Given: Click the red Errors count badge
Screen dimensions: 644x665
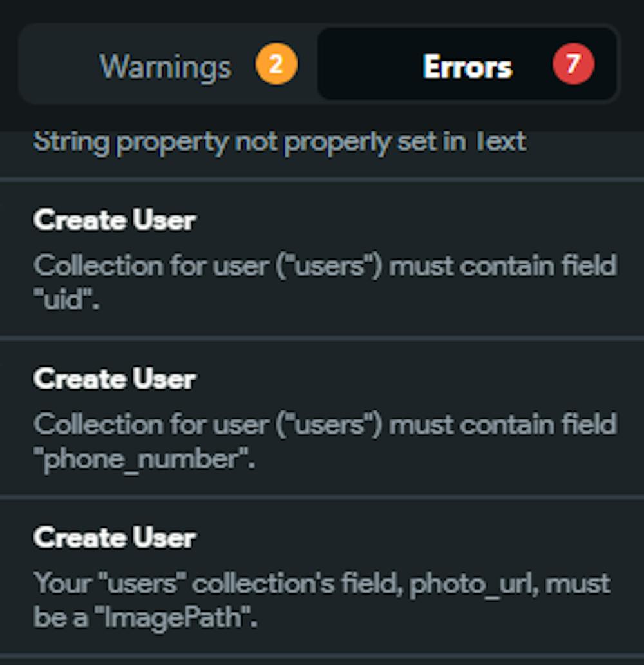Looking at the screenshot, I should (573, 65).
